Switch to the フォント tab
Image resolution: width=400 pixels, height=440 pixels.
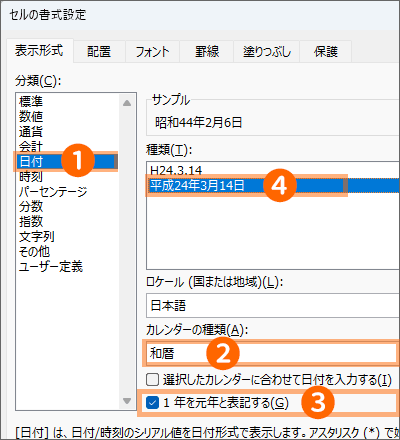(152, 52)
